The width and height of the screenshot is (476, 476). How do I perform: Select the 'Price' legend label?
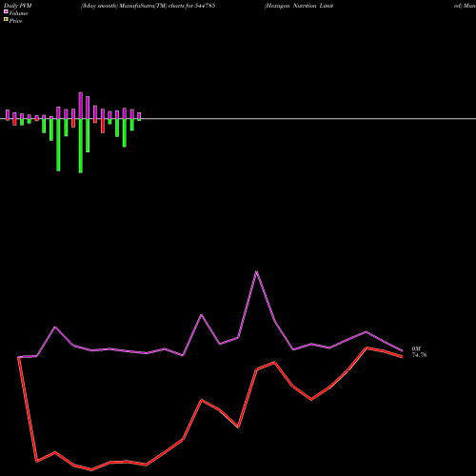(x=15, y=21)
